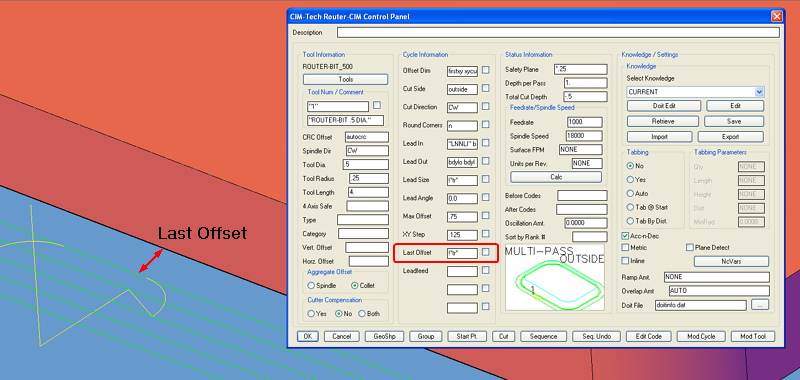Tick the checkbox next to Lead In

point(486,143)
